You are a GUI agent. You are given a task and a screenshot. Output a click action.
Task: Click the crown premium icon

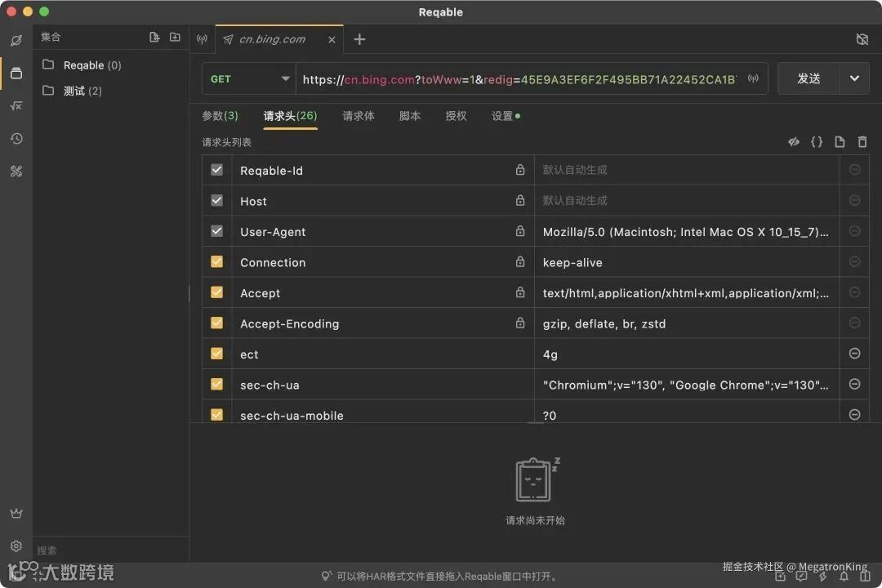[16, 513]
